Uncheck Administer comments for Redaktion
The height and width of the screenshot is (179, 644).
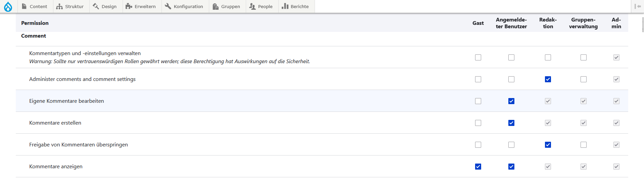click(x=548, y=79)
